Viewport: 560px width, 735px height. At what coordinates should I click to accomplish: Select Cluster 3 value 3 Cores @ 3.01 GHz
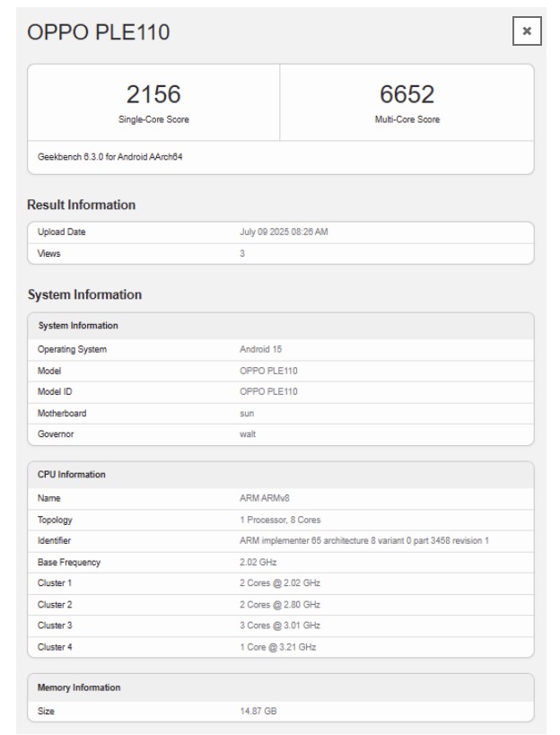280,626
